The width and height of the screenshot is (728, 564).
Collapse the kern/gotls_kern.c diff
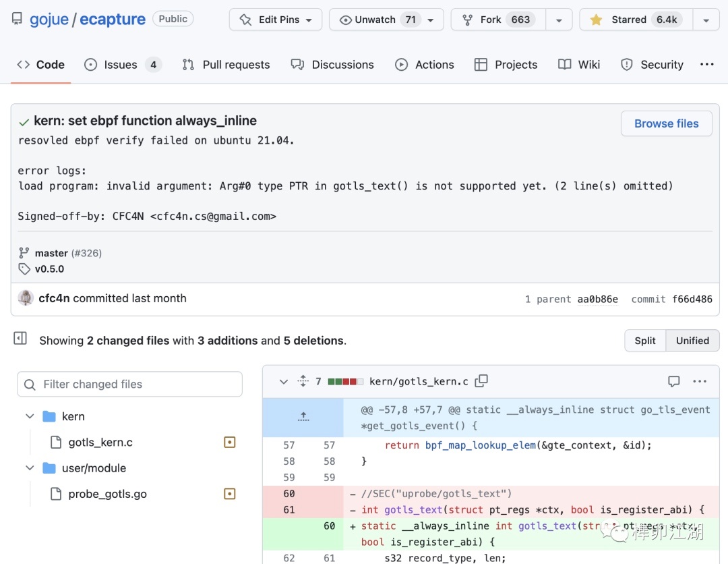(x=284, y=381)
